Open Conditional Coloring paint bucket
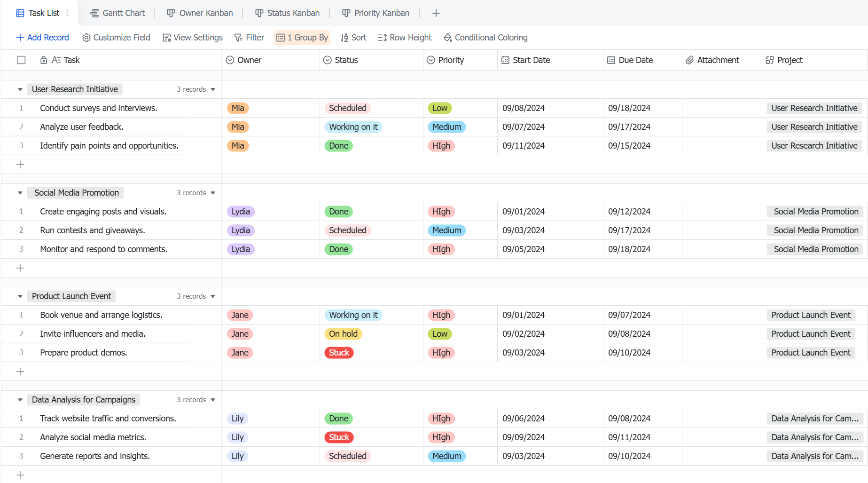The height and width of the screenshot is (483, 868). pyautogui.click(x=448, y=38)
